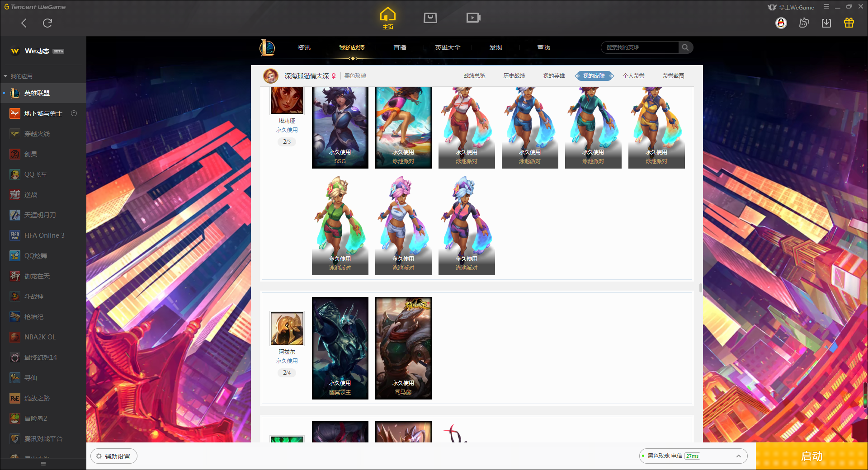Switch to 个人荣誉 sub-tab
Screen dimensions: 868x470
coord(633,76)
